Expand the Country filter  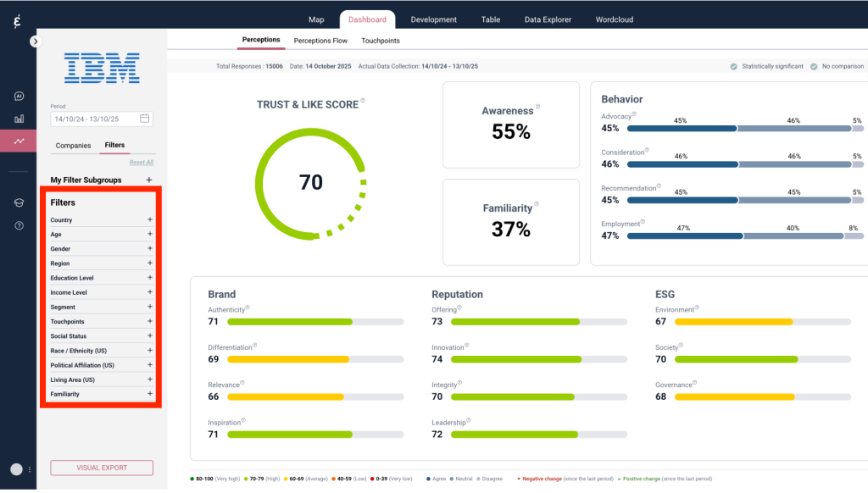pos(150,220)
